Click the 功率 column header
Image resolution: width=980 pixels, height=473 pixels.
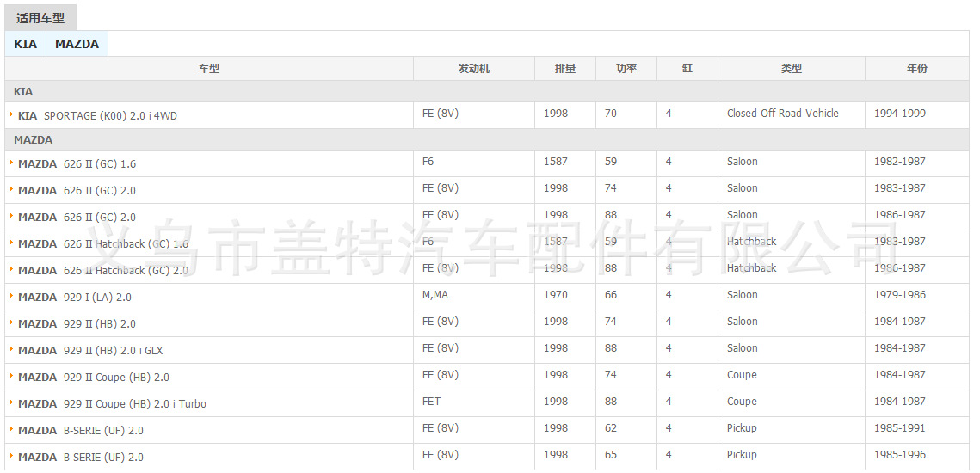click(x=626, y=69)
